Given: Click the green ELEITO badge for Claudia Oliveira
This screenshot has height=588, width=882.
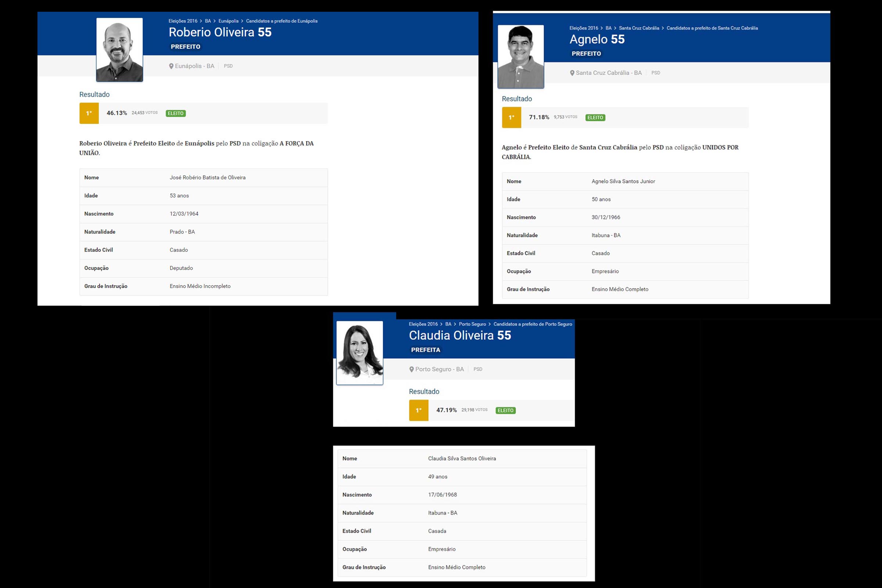Looking at the screenshot, I should tap(505, 410).
